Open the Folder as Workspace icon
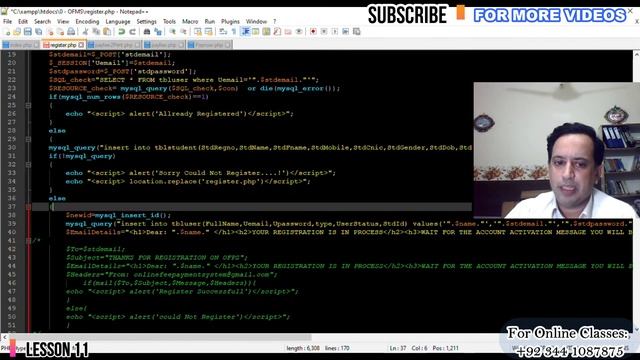 288,31
